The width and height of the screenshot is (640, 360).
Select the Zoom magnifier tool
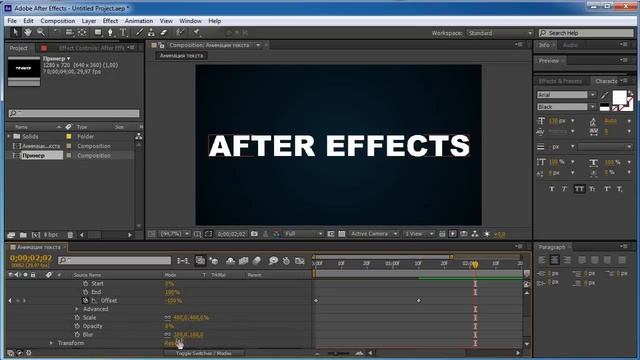pyautogui.click(x=40, y=32)
